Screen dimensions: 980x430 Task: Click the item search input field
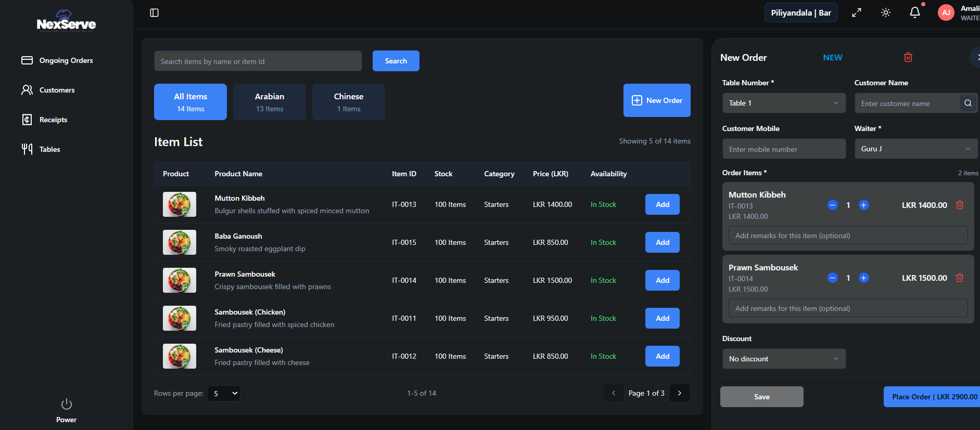click(258, 61)
